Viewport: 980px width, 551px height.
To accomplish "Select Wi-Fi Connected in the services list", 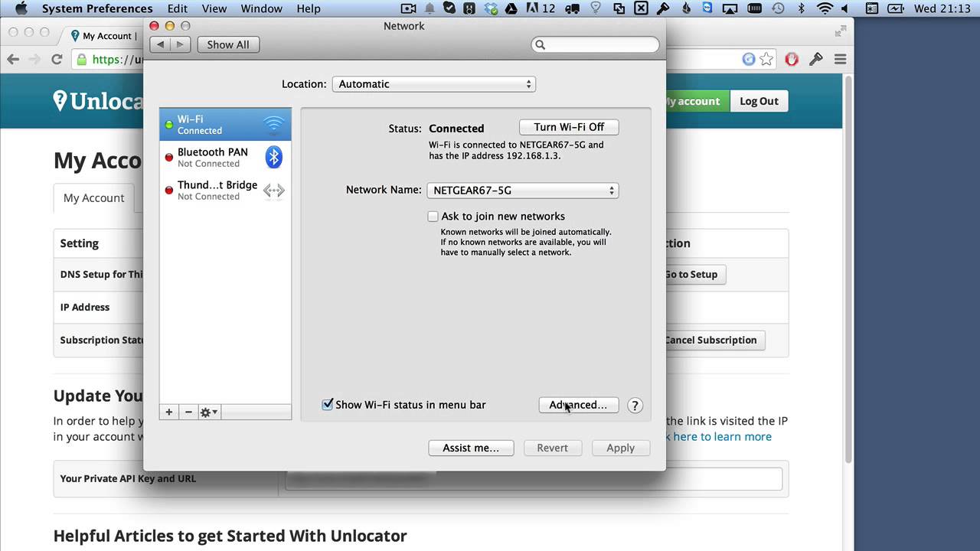I will point(225,124).
